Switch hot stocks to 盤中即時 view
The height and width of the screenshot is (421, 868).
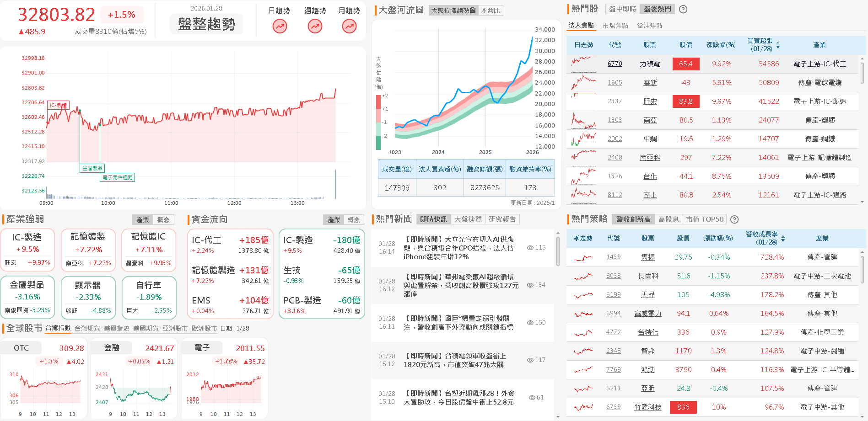tap(622, 9)
